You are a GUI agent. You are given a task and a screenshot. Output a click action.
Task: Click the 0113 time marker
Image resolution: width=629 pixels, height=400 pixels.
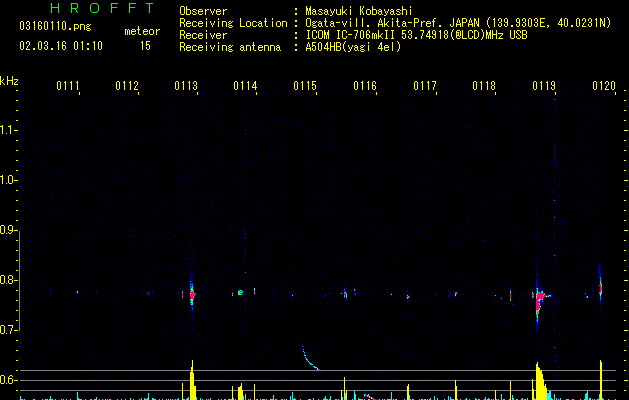pos(186,86)
